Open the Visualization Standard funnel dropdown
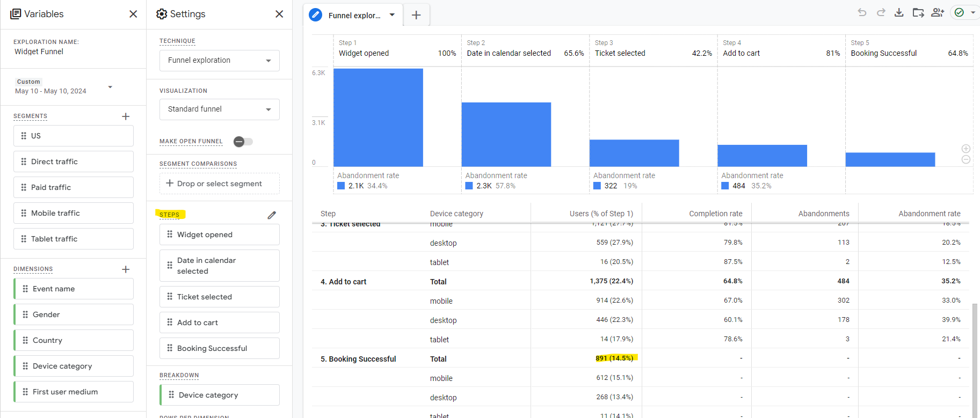980x418 pixels. coord(220,109)
